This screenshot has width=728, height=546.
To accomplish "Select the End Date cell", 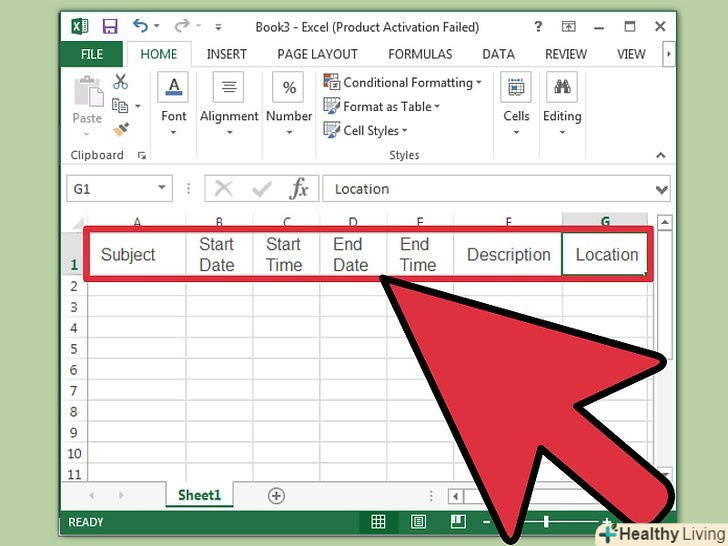I will [353, 254].
